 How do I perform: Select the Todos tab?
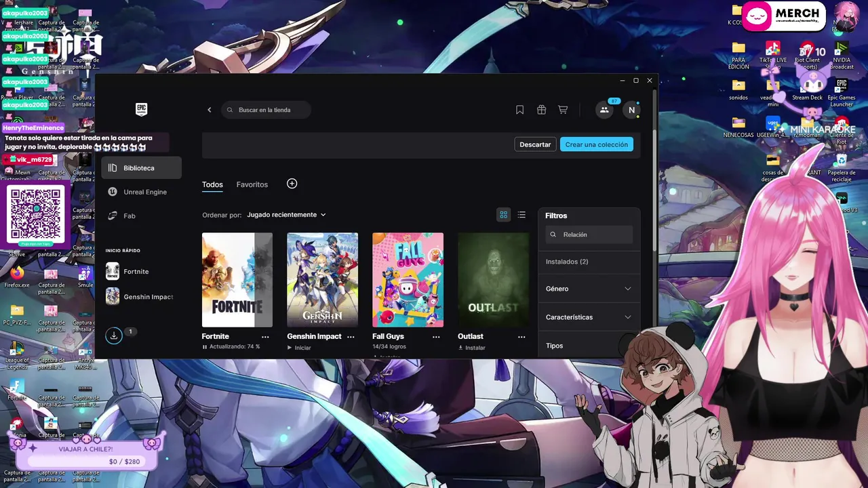coord(212,184)
